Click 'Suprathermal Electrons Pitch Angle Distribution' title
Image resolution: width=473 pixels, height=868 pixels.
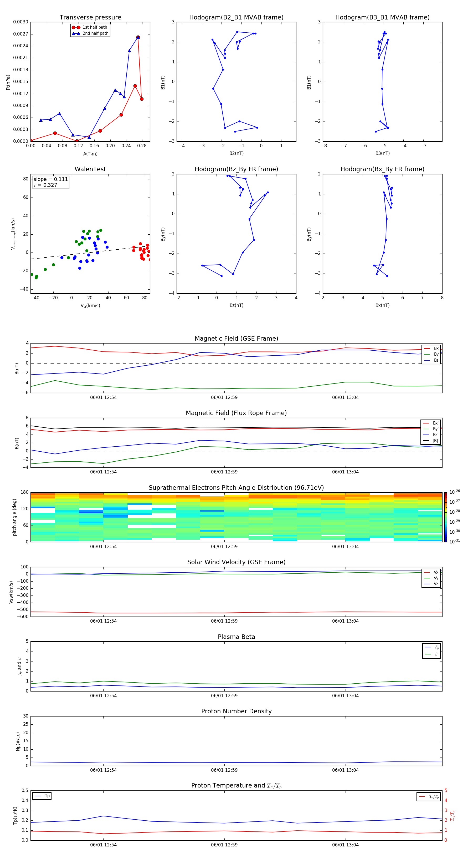(236, 488)
